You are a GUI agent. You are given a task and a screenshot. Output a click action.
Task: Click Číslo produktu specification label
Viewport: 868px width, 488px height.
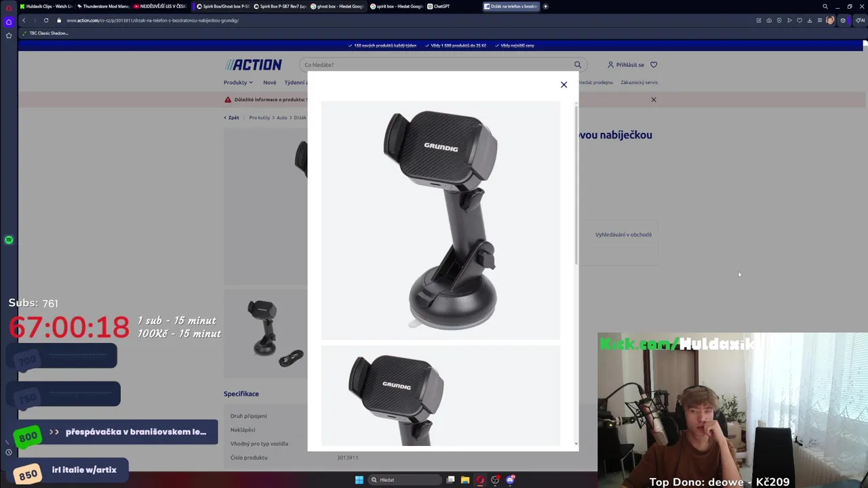[x=249, y=457]
